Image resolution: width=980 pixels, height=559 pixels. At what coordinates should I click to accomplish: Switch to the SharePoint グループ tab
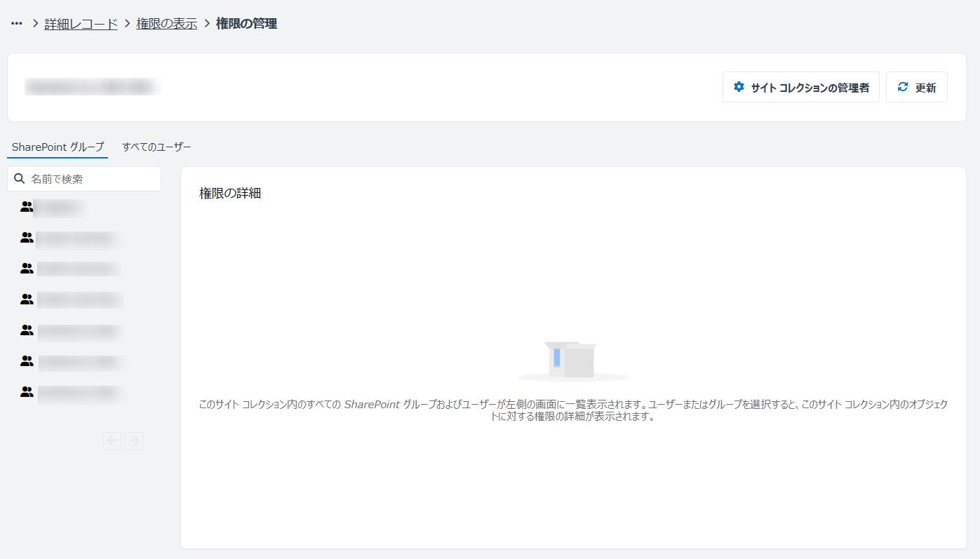click(58, 147)
